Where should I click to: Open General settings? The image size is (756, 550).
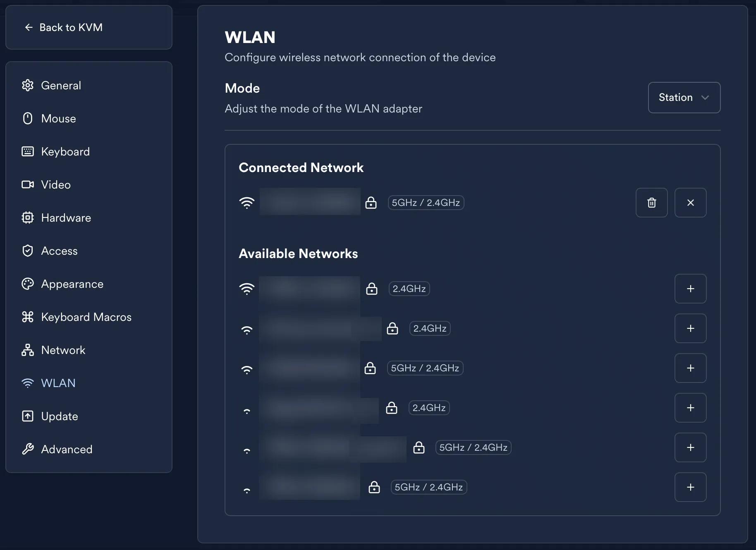click(x=61, y=86)
